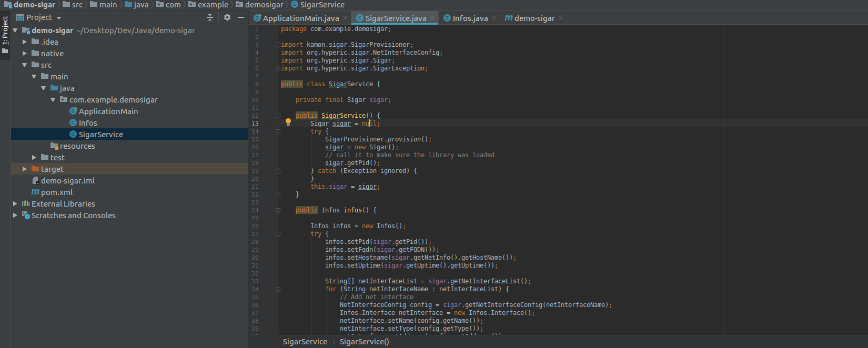The height and width of the screenshot is (348, 868).
Task: Switch to the Infos.java tab
Action: [470, 18]
